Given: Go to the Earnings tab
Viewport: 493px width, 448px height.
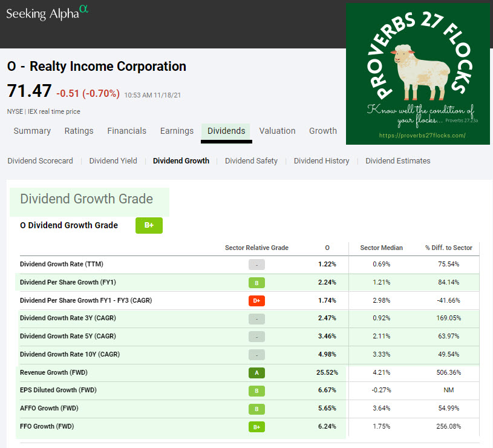Looking at the screenshot, I should coord(177,131).
